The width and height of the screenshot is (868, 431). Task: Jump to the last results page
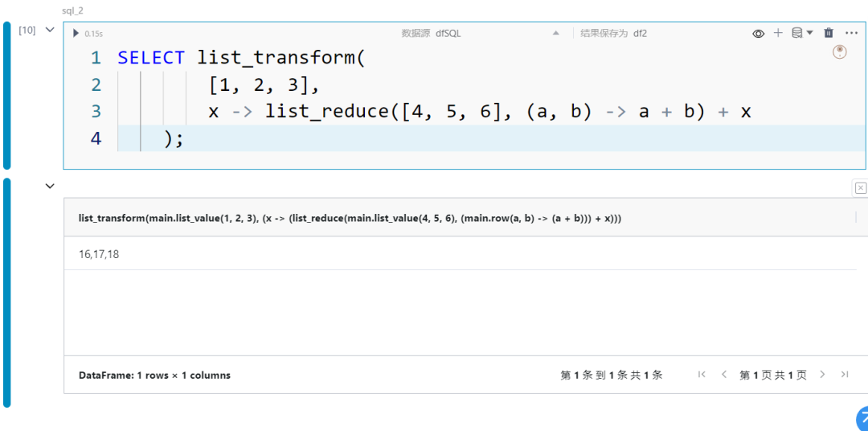point(844,375)
